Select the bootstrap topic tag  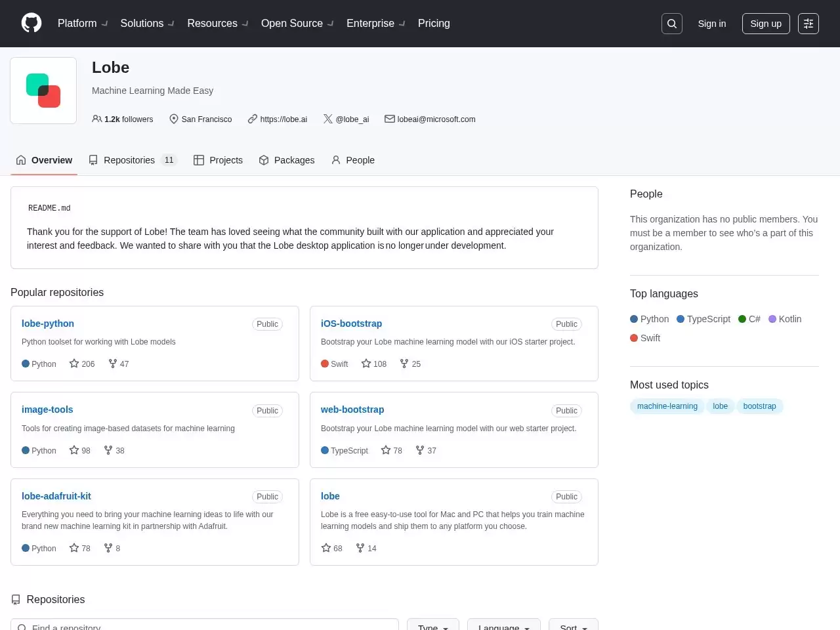[760, 406]
